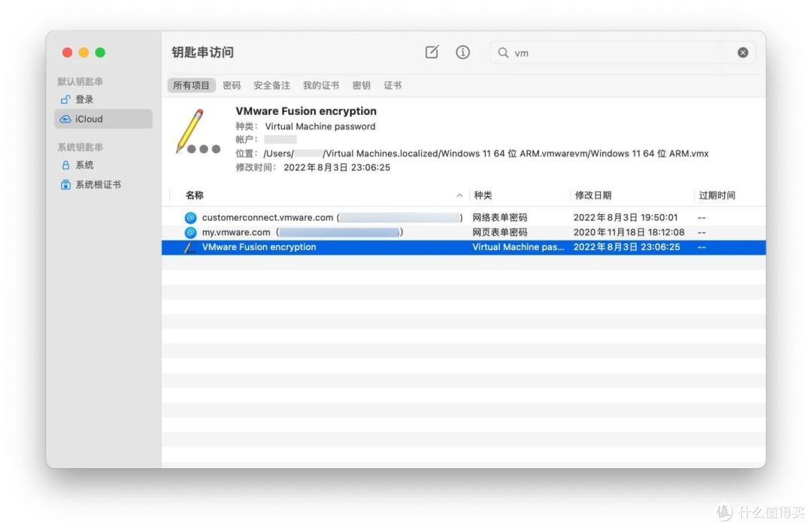Maximize the window with the green button
Screen dimensions: 812x529
pos(101,53)
